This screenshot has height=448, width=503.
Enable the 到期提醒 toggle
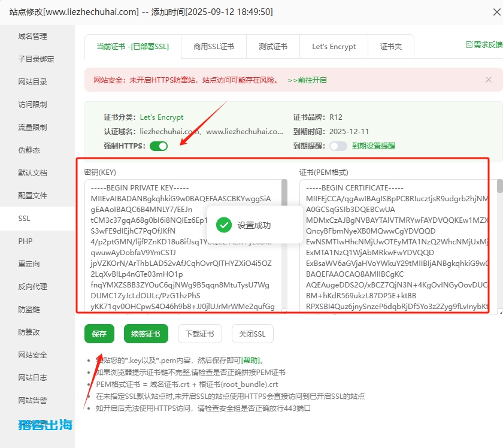(x=338, y=146)
